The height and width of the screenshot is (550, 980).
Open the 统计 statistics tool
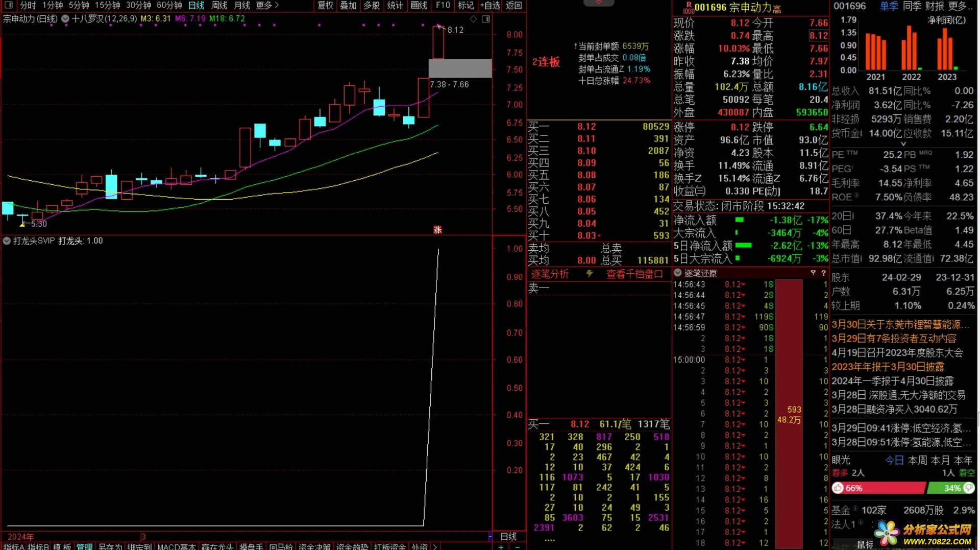click(x=395, y=5)
